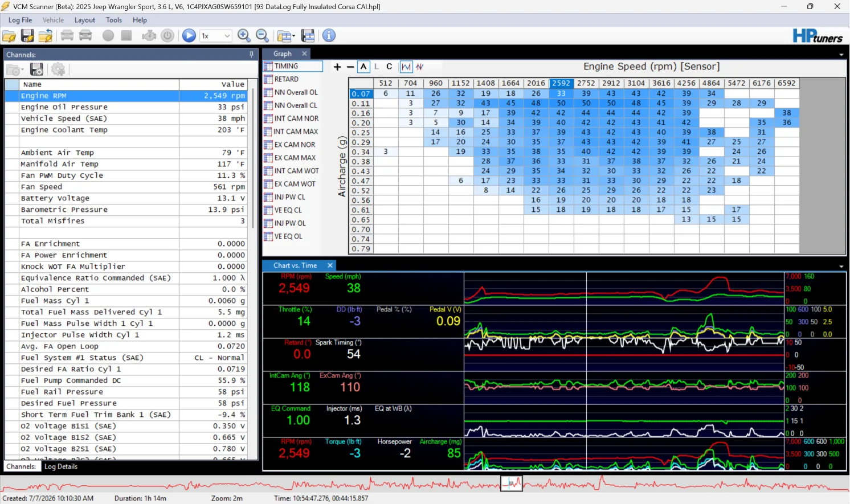
Task: Pin the Channels panel with the pushpin icon
Action: 251,55
